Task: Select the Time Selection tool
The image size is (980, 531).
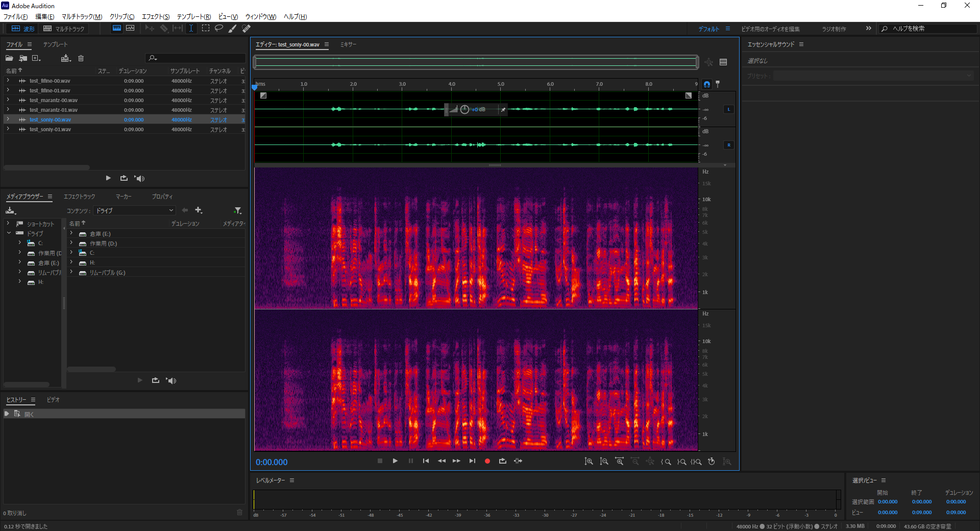Action: 191,29
